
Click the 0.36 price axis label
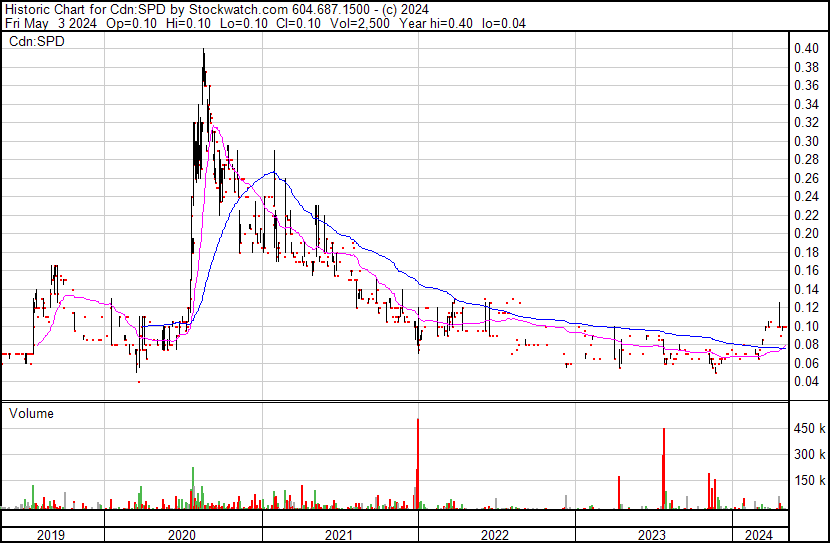point(806,86)
